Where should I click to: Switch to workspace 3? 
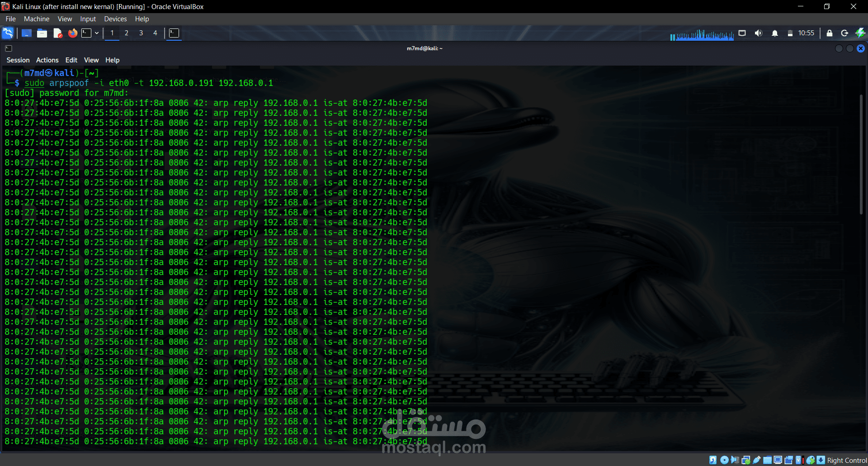[x=141, y=33]
